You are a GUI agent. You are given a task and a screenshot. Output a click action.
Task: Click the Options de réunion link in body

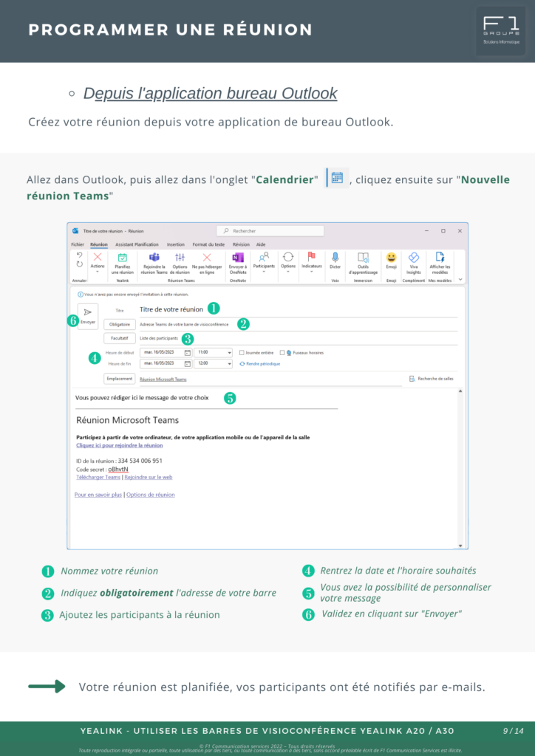151,495
